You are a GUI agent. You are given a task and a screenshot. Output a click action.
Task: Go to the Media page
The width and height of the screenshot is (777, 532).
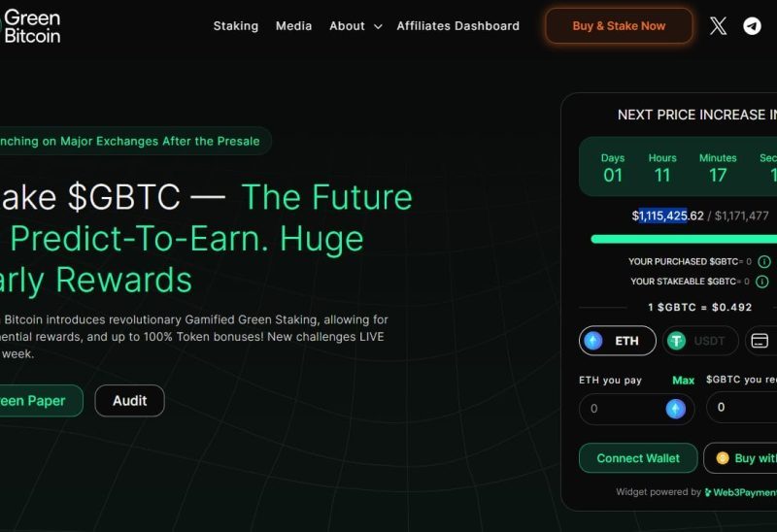(294, 26)
